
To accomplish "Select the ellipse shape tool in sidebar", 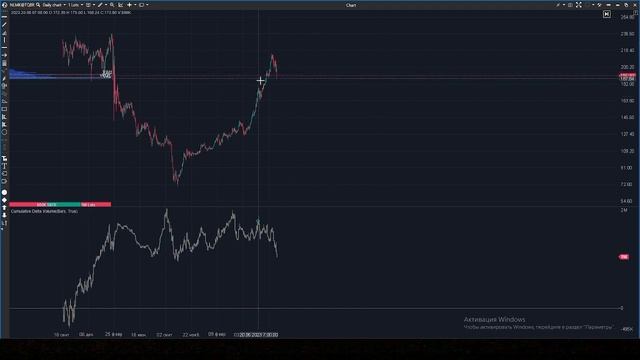I will click(x=4, y=132).
